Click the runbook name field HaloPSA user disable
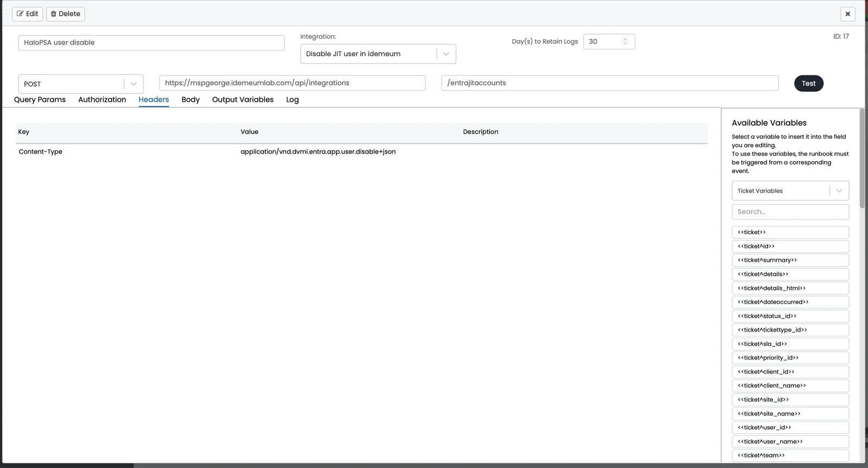868x468 pixels. pyautogui.click(x=151, y=42)
